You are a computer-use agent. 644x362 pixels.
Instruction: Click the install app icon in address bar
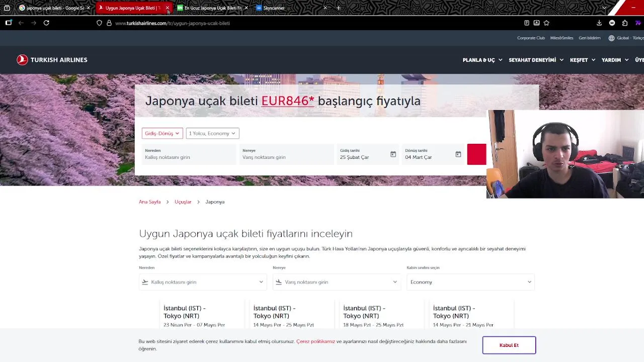[x=536, y=23]
